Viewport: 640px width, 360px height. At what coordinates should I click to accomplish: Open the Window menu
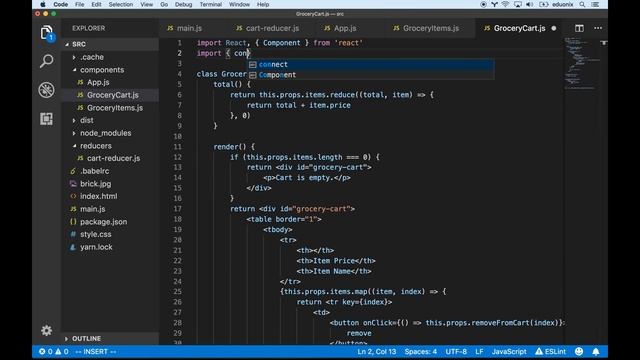click(x=239, y=4)
